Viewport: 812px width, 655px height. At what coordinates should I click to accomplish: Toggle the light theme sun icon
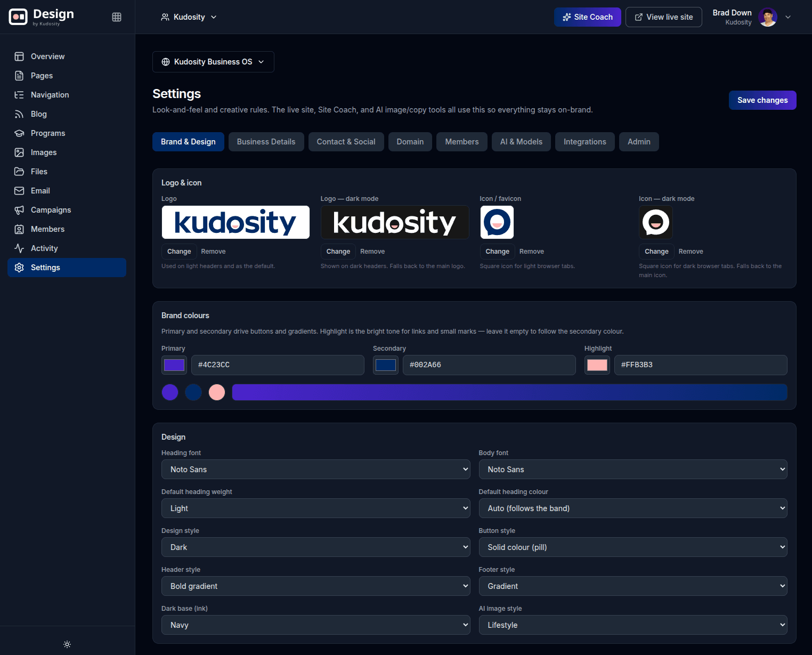[x=67, y=644]
